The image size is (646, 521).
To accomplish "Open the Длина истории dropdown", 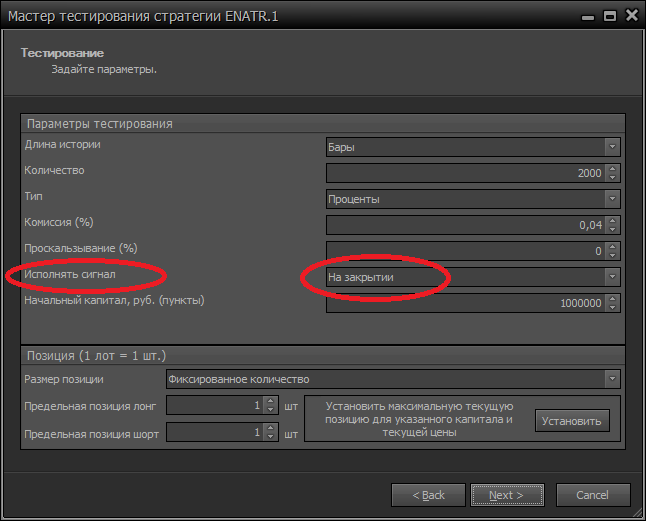I will coord(473,147).
